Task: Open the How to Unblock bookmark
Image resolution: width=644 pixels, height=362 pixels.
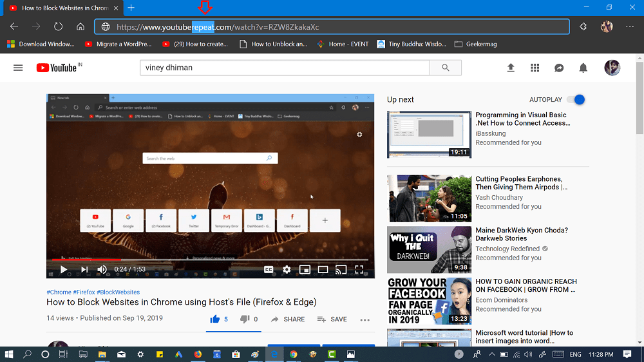Action: [274, 44]
